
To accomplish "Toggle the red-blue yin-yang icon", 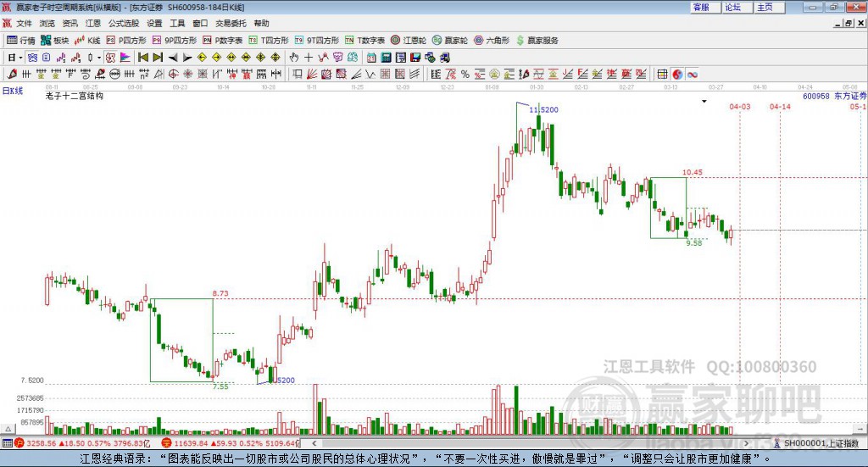I will (677, 74).
